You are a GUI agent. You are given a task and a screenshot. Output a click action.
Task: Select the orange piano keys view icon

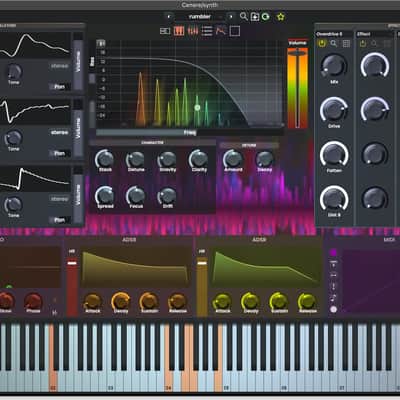click(179, 31)
